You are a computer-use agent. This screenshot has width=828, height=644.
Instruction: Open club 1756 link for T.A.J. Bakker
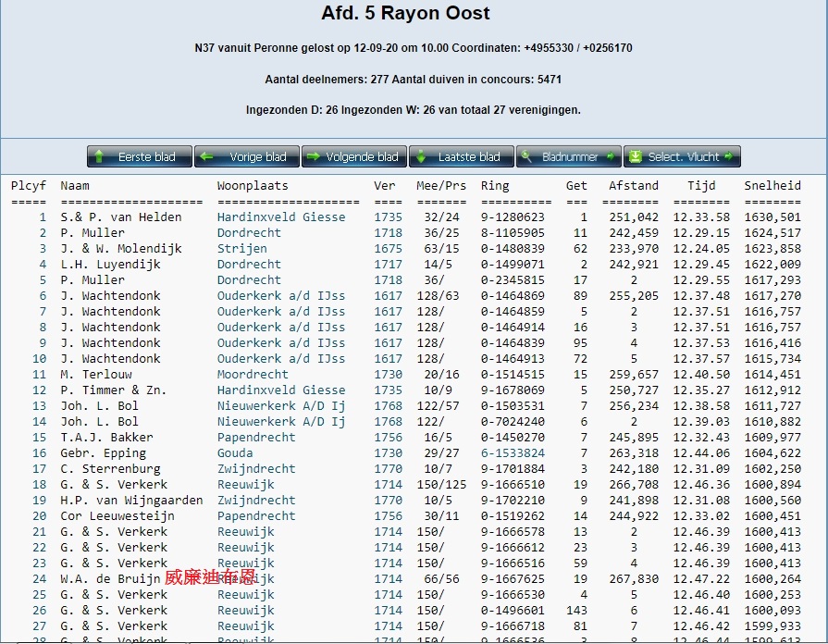pos(389,438)
